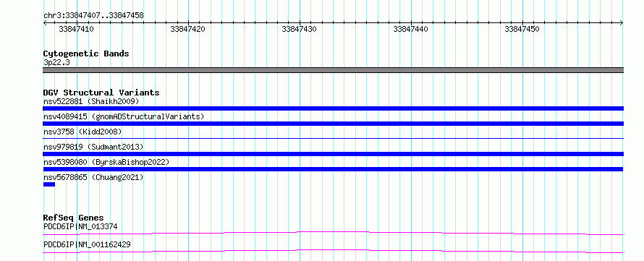Click ruler position 33847410
This screenshot has width=644, height=261.
click(77, 29)
